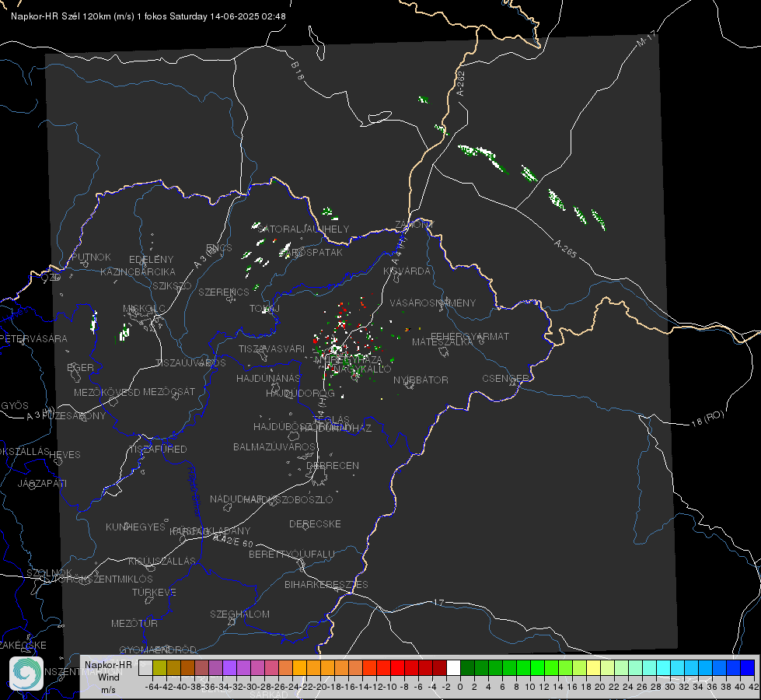Select the HEVES town label

[65, 455]
